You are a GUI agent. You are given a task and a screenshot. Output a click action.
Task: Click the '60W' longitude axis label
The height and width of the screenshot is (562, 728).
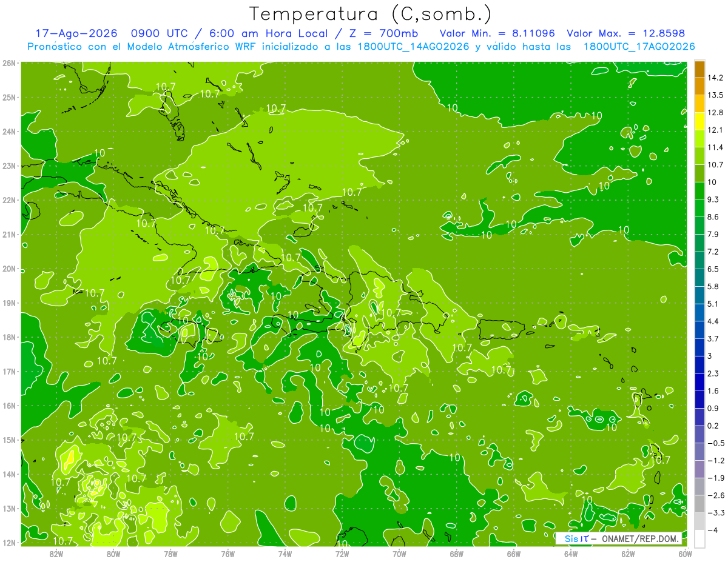[x=685, y=554]
